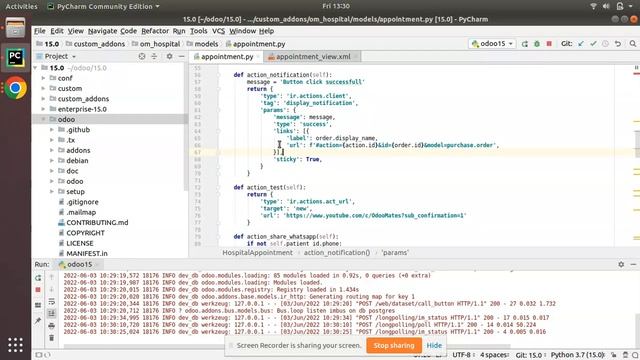Screen dimensions: 640x360
Task: Expand the addons folder under odoo
Action: (x=52, y=150)
